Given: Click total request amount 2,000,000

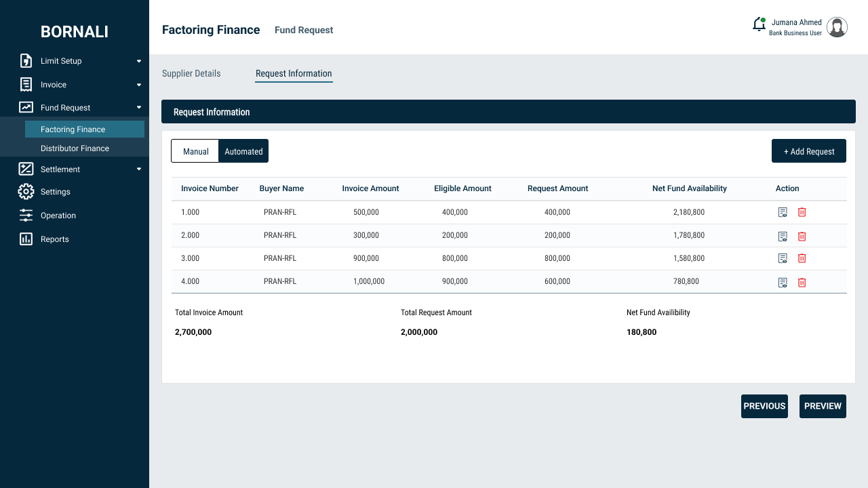Looking at the screenshot, I should pyautogui.click(x=419, y=332).
